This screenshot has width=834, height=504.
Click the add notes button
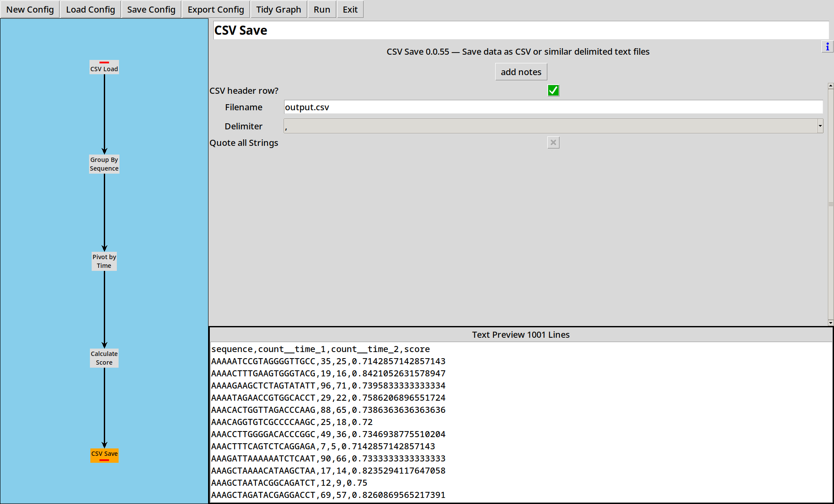[x=521, y=72]
